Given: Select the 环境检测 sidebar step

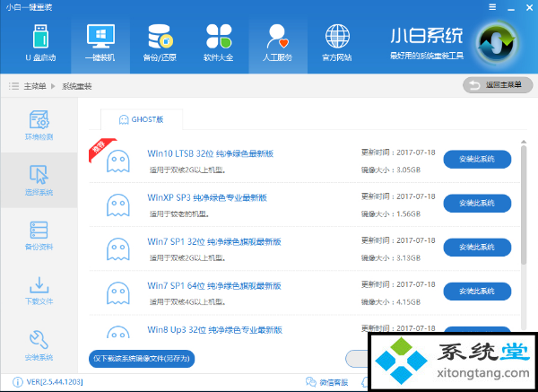Looking at the screenshot, I should (x=39, y=126).
